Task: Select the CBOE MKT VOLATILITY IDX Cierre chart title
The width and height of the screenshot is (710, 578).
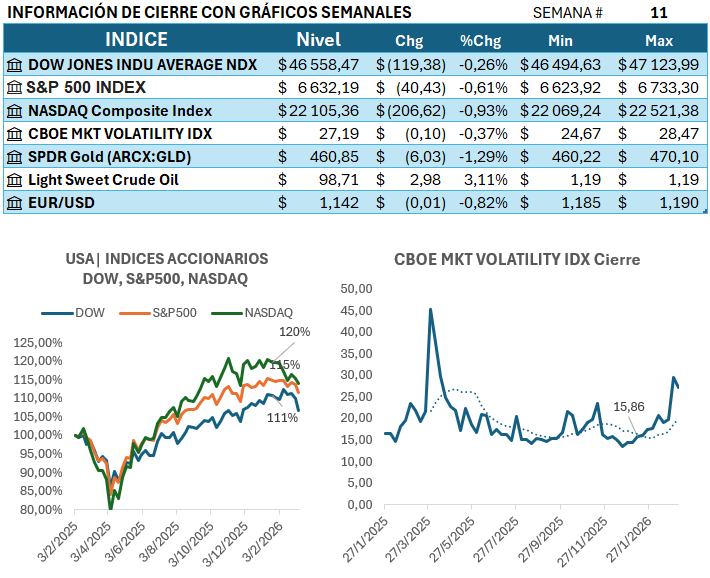Action: coord(517,259)
